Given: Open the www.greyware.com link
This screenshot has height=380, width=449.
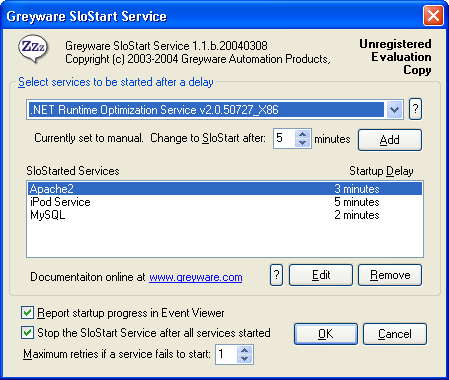Looking at the screenshot, I should click(196, 277).
